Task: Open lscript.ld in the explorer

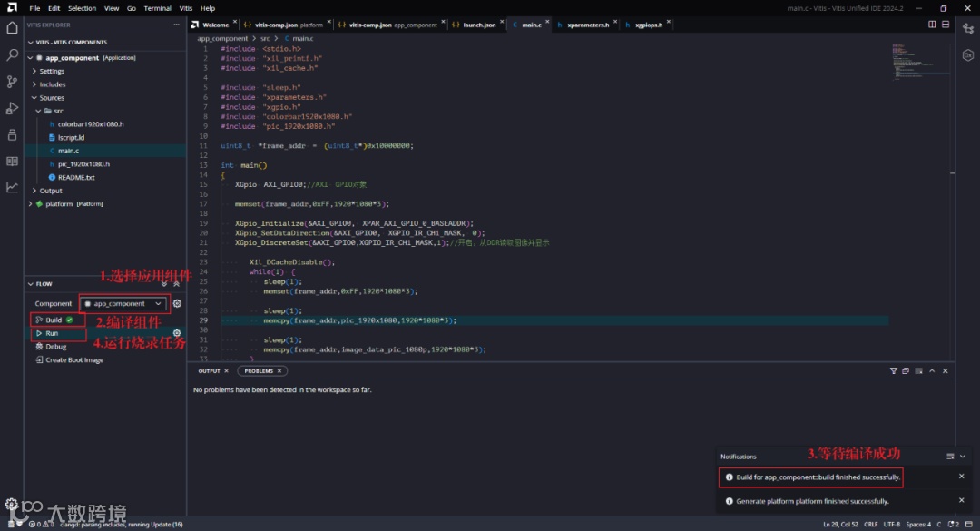Action: [x=71, y=137]
